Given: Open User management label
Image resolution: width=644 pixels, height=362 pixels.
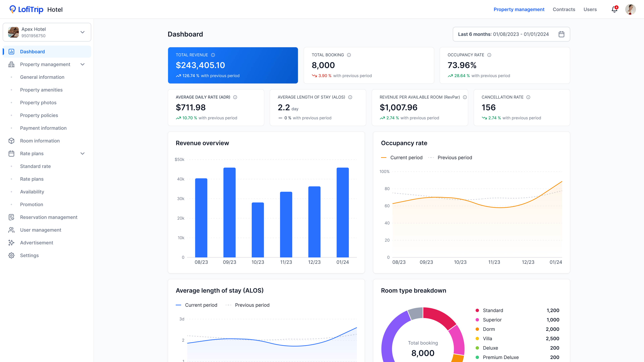Looking at the screenshot, I should point(40,230).
